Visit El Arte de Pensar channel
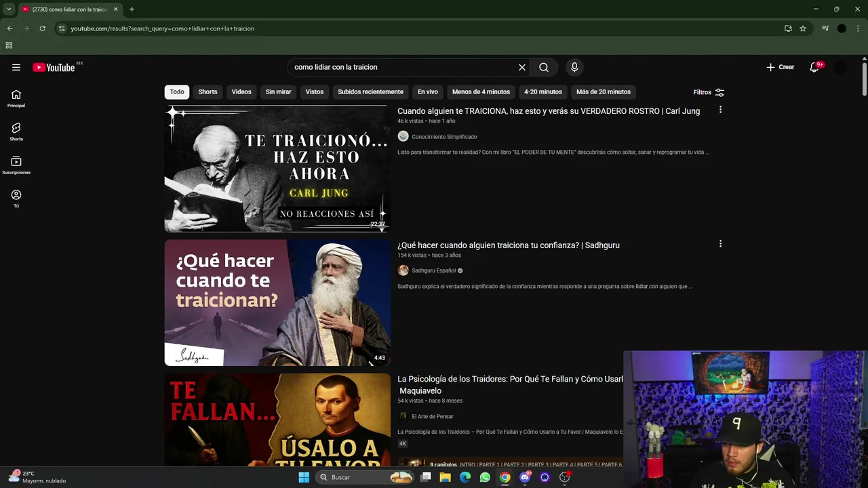 tap(433, 417)
